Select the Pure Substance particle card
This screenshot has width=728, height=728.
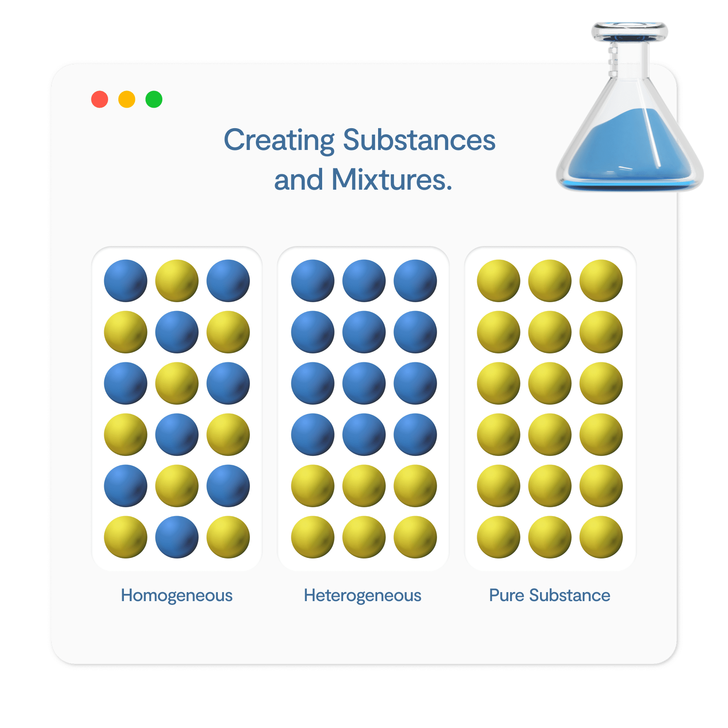(550, 409)
